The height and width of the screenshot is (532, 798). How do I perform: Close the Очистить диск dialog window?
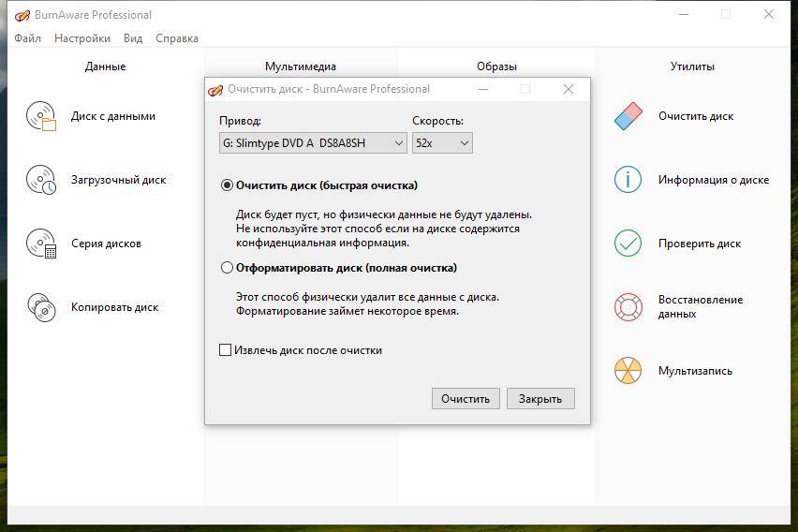click(x=569, y=89)
